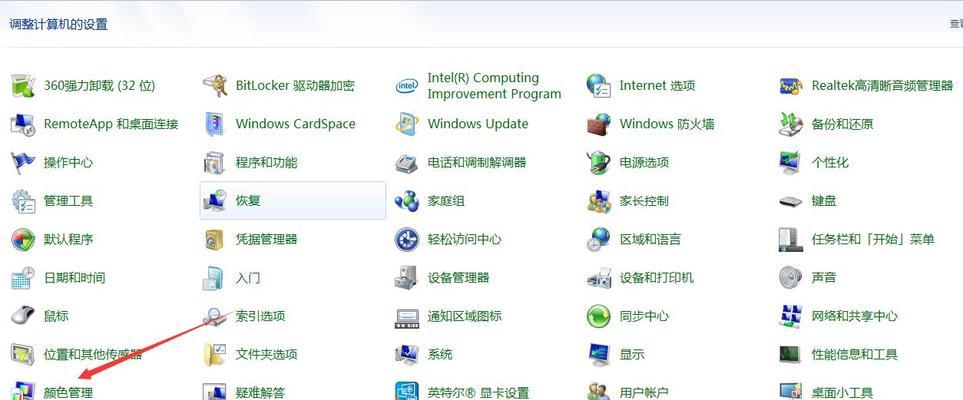Open the 设备和打印机 link
Viewport: 963px width, 400px height.
click(x=657, y=278)
